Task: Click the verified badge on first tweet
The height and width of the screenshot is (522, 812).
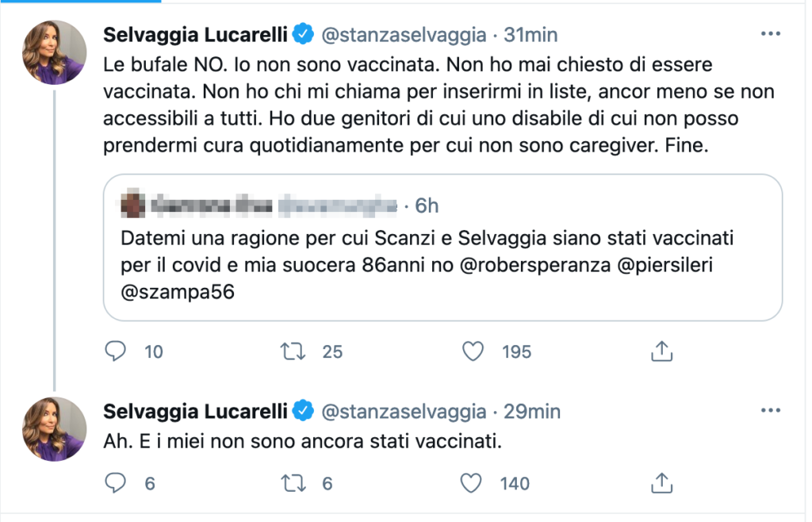Action: 303,35
